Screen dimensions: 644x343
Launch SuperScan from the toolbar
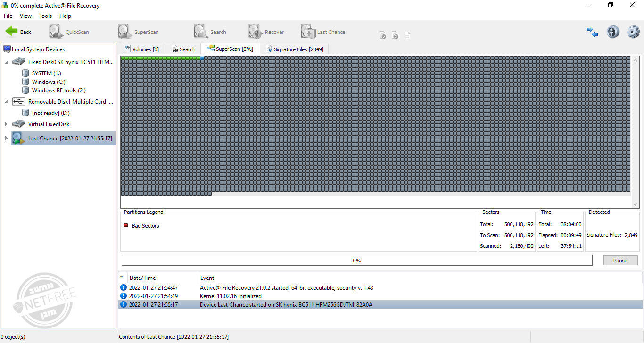139,32
